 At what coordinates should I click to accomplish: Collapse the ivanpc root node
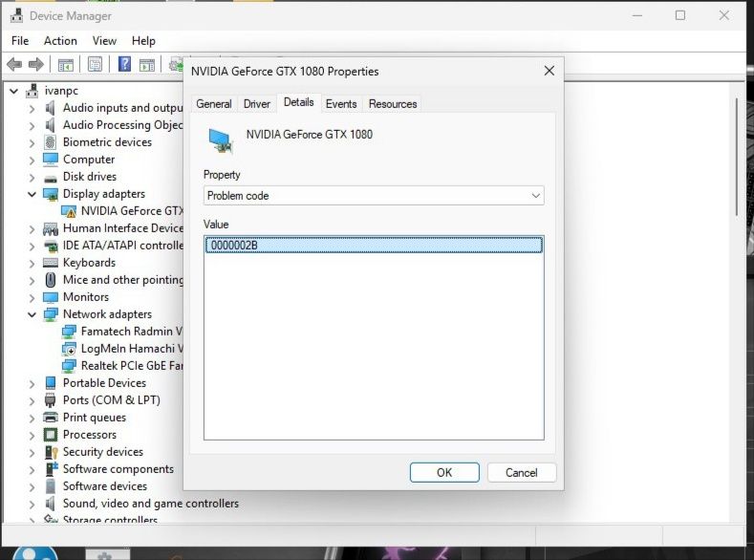click(x=14, y=91)
